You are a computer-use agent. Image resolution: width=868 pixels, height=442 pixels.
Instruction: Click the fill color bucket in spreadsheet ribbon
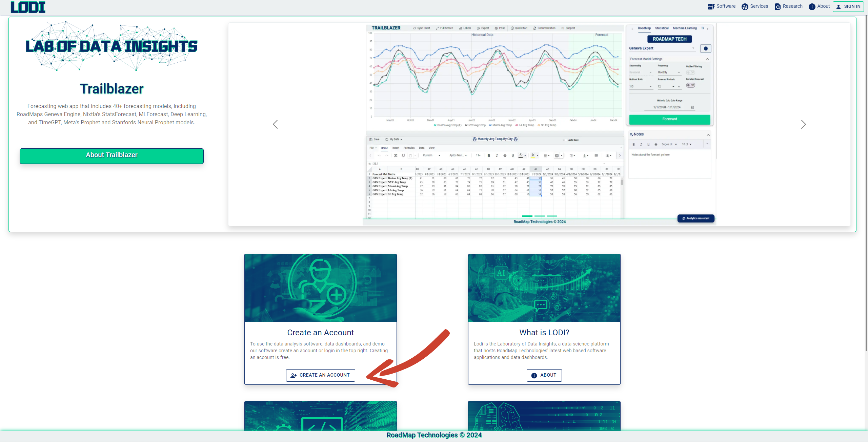pyautogui.click(x=533, y=155)
